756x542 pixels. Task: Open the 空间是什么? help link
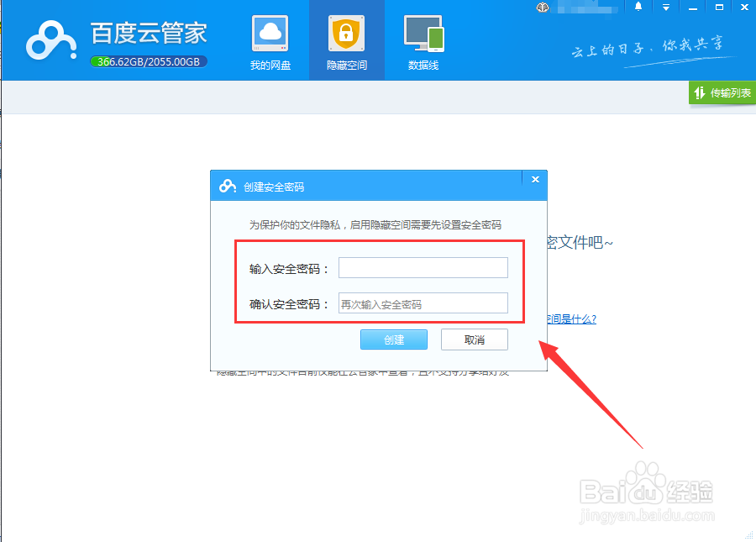point(572,318)
